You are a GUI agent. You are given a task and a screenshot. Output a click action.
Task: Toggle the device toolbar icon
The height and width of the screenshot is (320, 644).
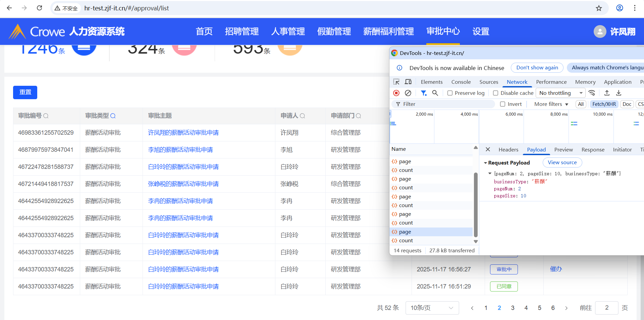click(408, 82)
